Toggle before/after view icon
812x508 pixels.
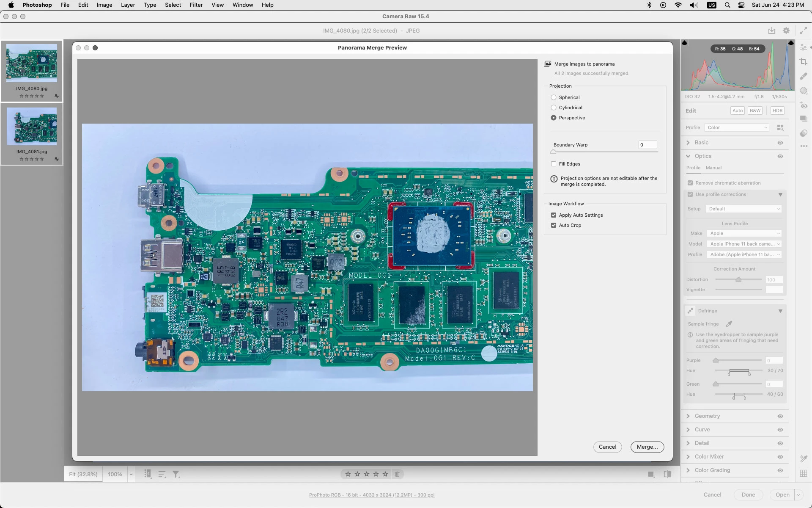coord(667,474)
